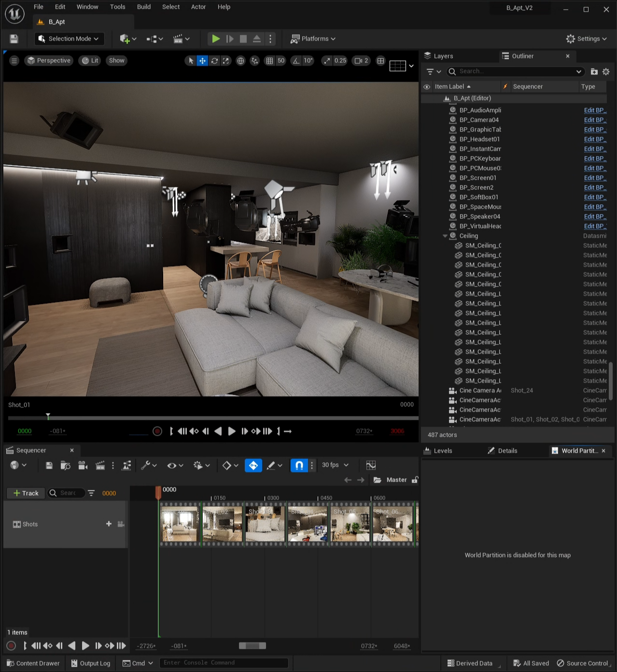Viewport: 617px width, 672px height.
Task: Open the Build menu
Action: click(x=144, y=7)
